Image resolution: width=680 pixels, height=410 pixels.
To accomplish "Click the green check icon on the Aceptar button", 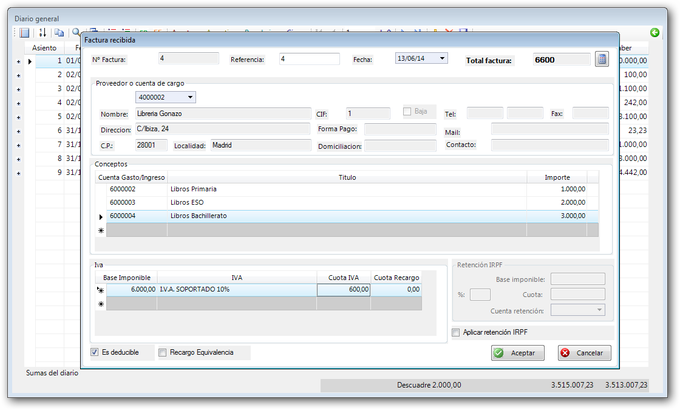I will pyautogui.click(x=499, y=353).
